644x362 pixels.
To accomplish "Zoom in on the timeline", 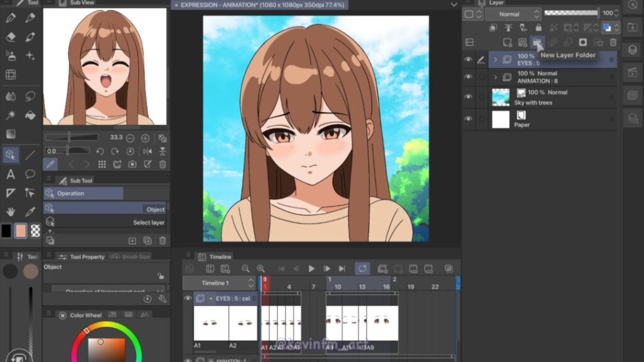I will point(260,268).
